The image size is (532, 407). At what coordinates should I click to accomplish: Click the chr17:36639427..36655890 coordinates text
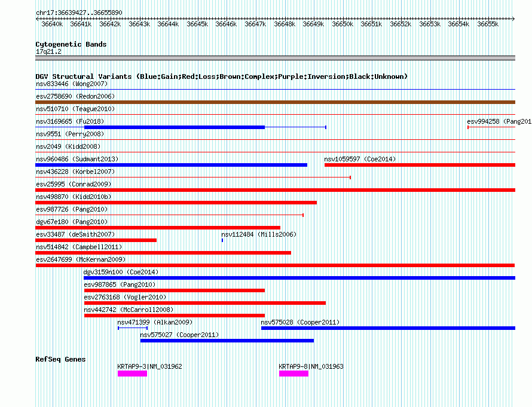pyautogui.click(x=79, y=13)
